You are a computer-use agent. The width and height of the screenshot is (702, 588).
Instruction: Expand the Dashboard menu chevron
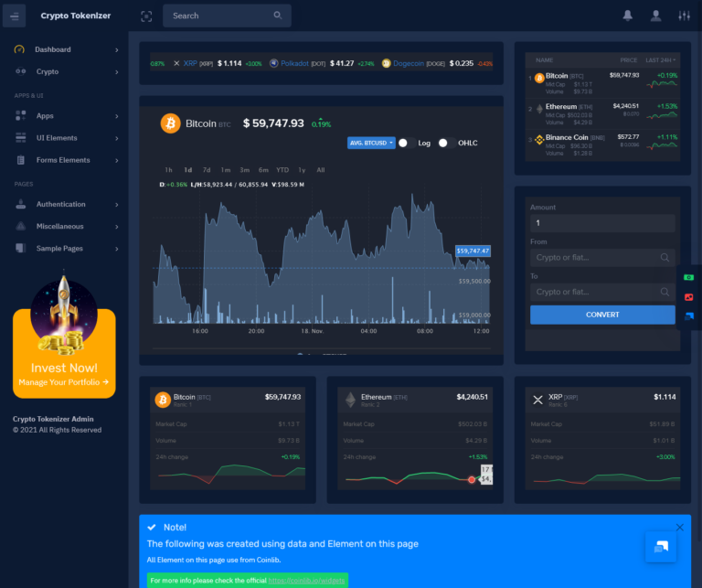click(116, 49)
